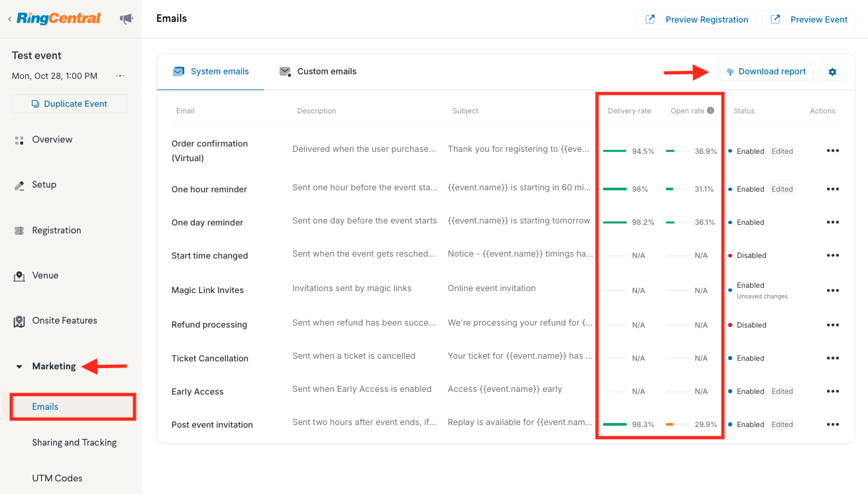Click Unsaved changes label on Magic Link Invites
868x494 pixels.
(x=762, y=296)
